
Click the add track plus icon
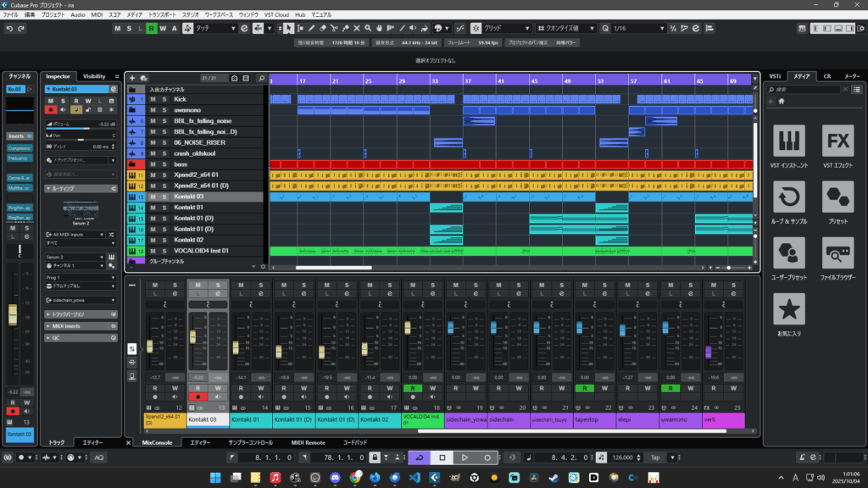coord(132,78)
